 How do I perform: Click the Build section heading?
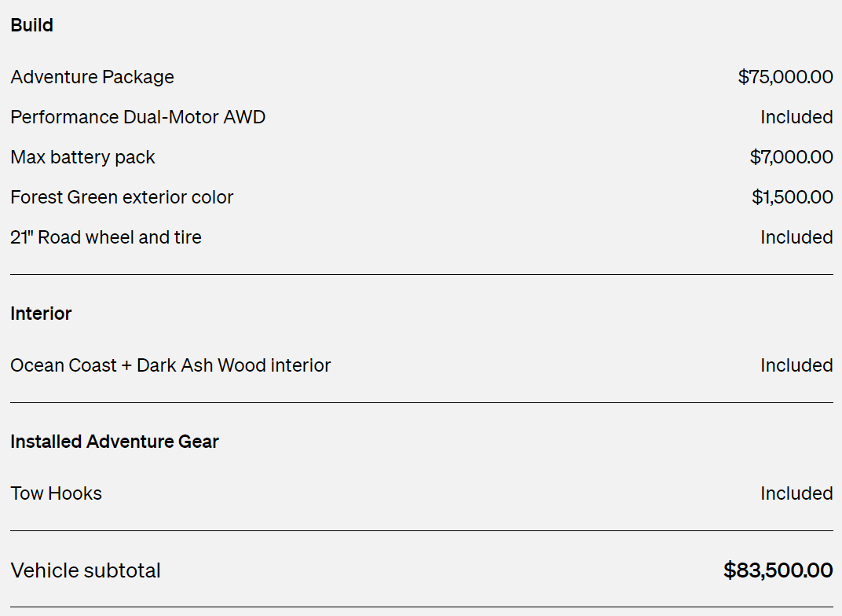click(32, 25)
